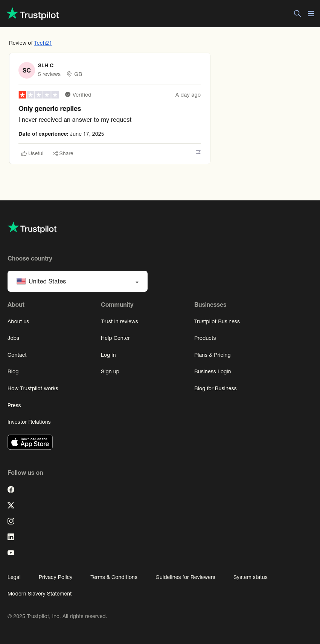Open Jobs footer link
The width and height of the screenshot is (320, 644).
point(13,338)
